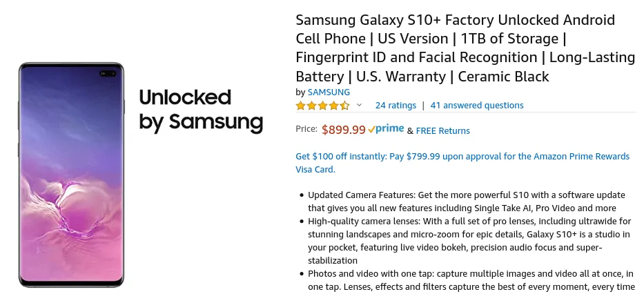The image size is (644, 294).
Task: Expand the star rating breakdown chevron
Action: tap(359, 106)
